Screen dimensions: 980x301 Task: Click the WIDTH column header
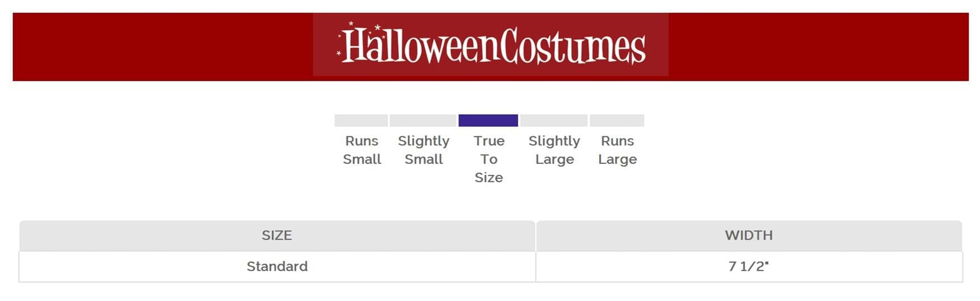point(749,236)
